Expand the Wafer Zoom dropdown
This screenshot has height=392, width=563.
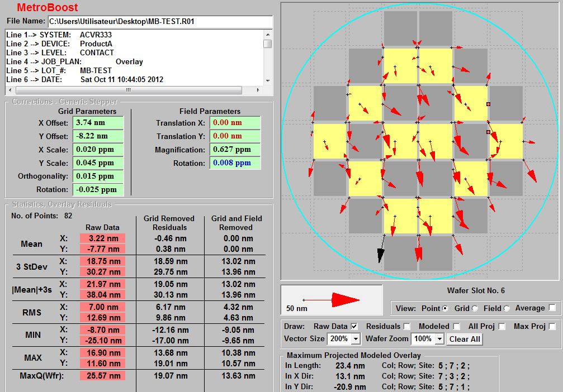[x=440, y=339]
